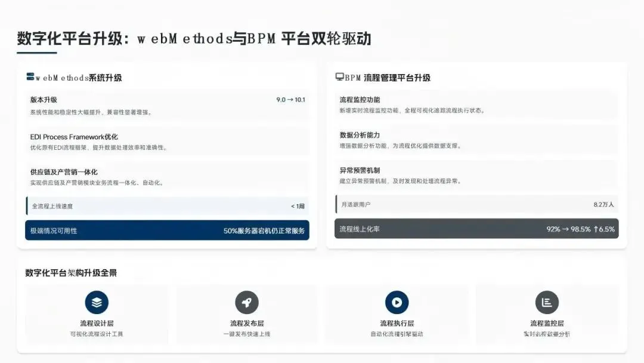This screenshot has width=644, height=363.
Task: Select the 月活跃用户 label
Action: [355, 204]
